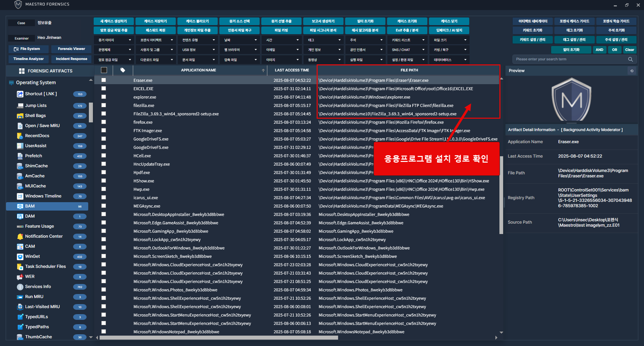Switch to the Timeline Analyzer tab

coord(29,59)
